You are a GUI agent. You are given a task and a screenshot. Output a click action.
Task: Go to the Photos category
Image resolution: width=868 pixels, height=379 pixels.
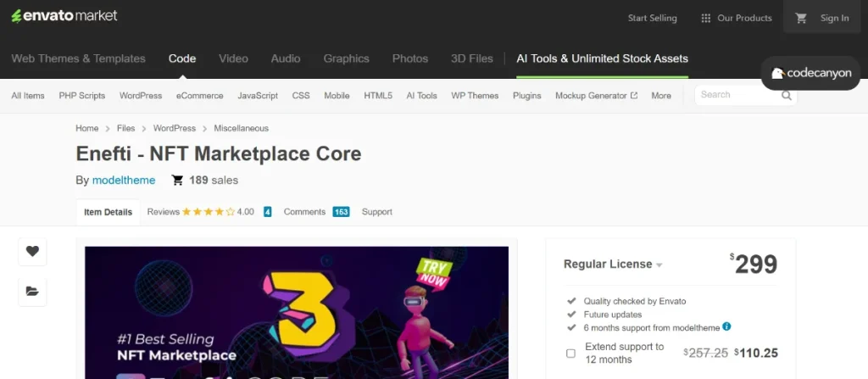[410, 59]
